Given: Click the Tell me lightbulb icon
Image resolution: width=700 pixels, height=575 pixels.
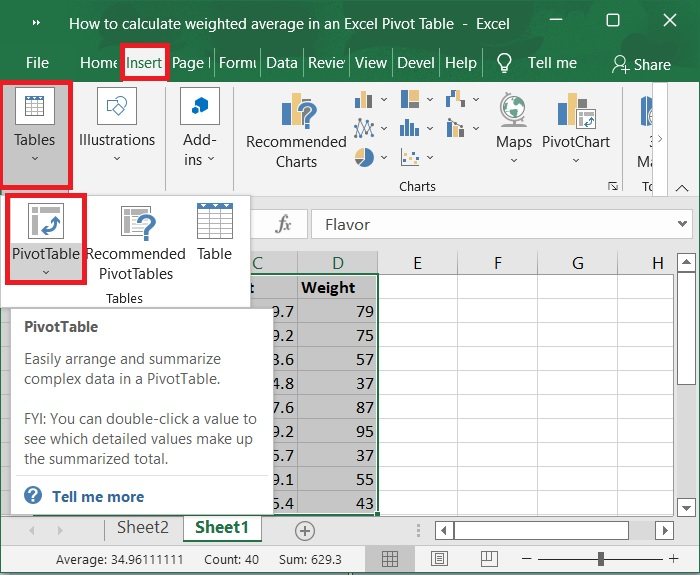Looking at the screenshot, I should tap(504, 63).
